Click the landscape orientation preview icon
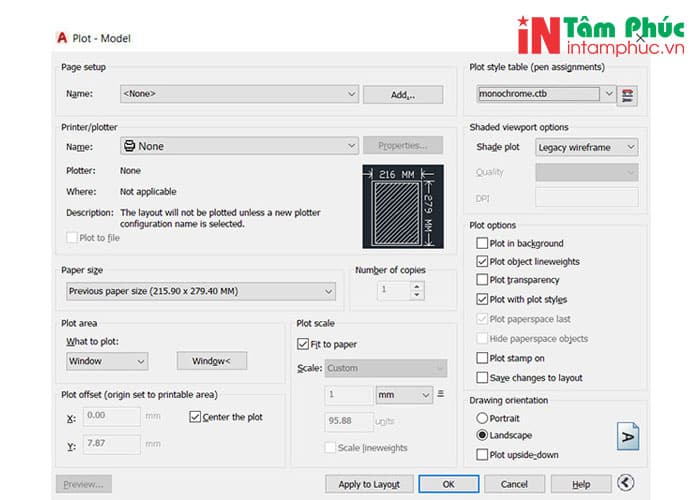 tap(627, 437)
